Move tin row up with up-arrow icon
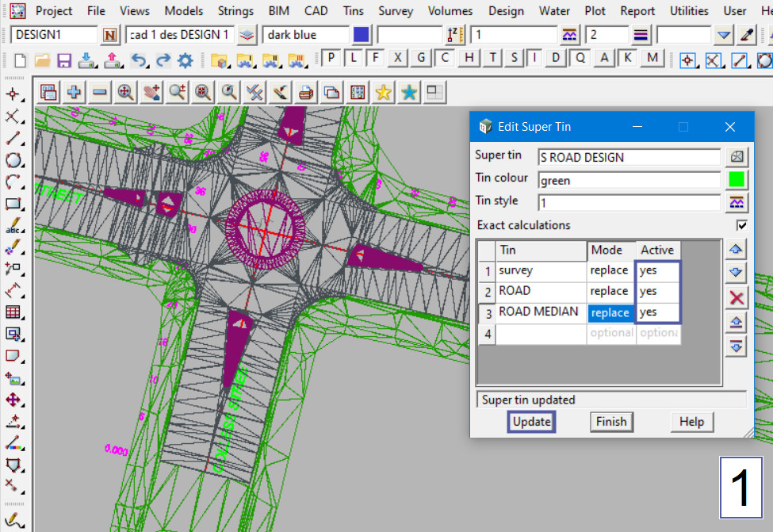This screenshot has height=532, width=773. pos(737,249)
